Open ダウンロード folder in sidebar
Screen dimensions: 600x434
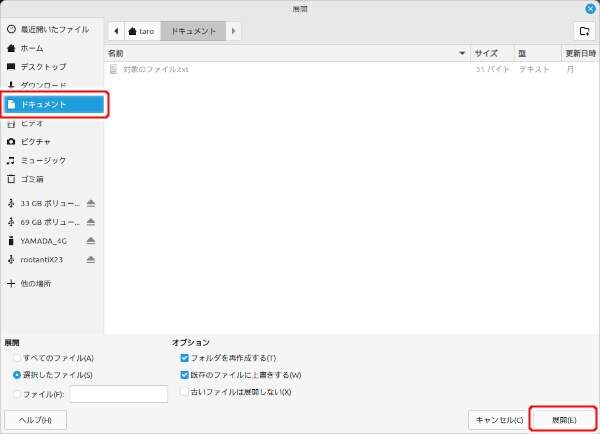coord(52,85)
